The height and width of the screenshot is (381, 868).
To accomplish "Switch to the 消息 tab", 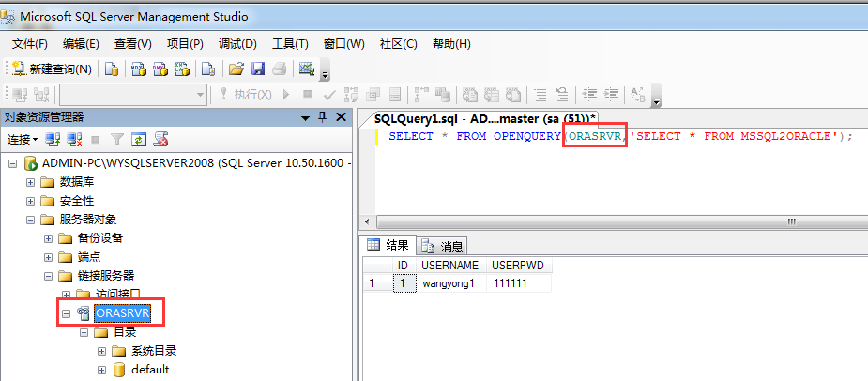I will [443, 246].
